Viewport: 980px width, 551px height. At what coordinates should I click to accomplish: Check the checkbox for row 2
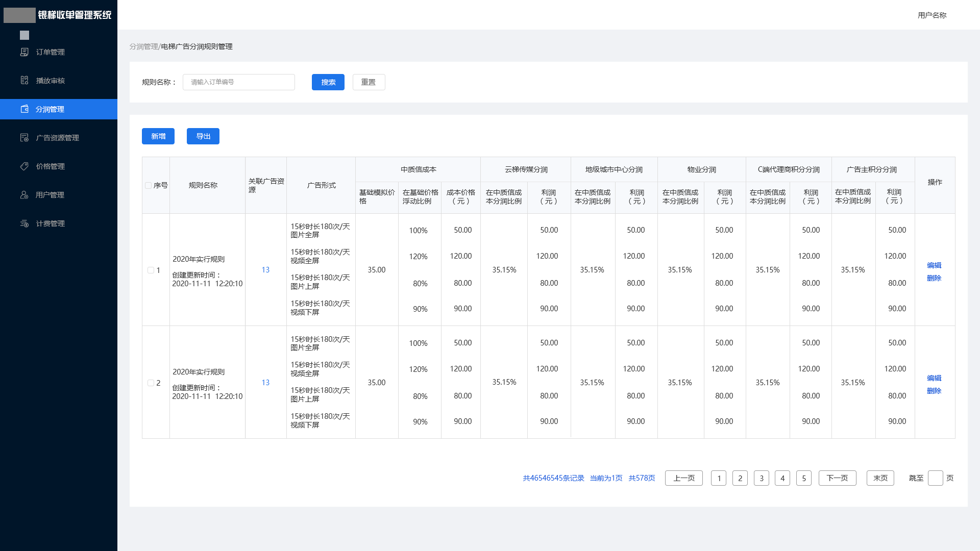(x=151, y=383)
